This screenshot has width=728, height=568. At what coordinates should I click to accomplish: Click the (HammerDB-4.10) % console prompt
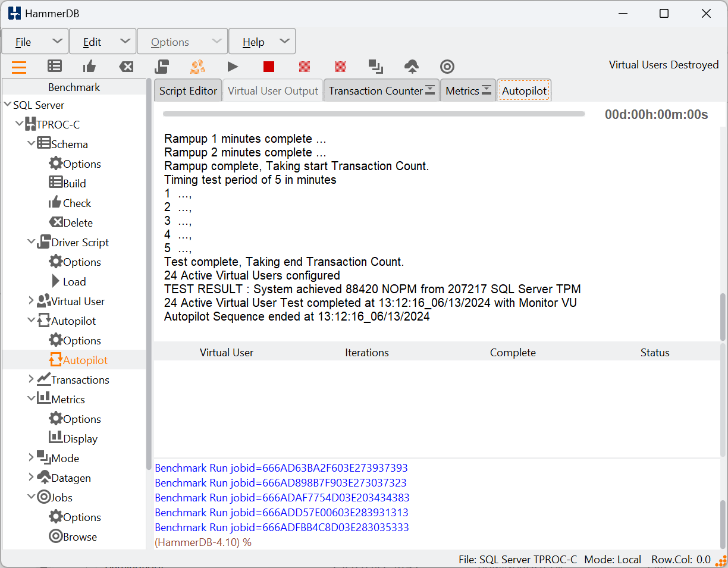[x=203, y=542]
